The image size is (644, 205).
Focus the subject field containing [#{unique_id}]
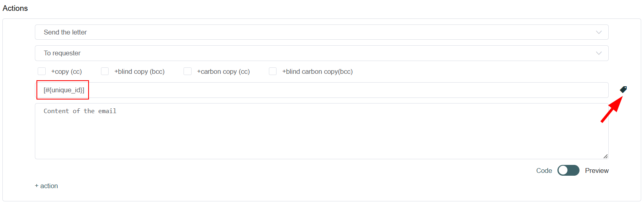322,90
